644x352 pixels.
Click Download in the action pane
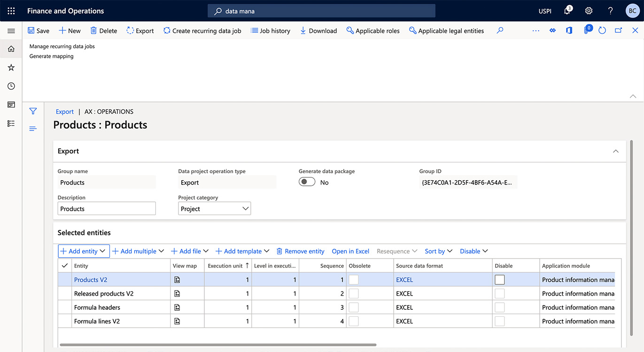[318, 31]
